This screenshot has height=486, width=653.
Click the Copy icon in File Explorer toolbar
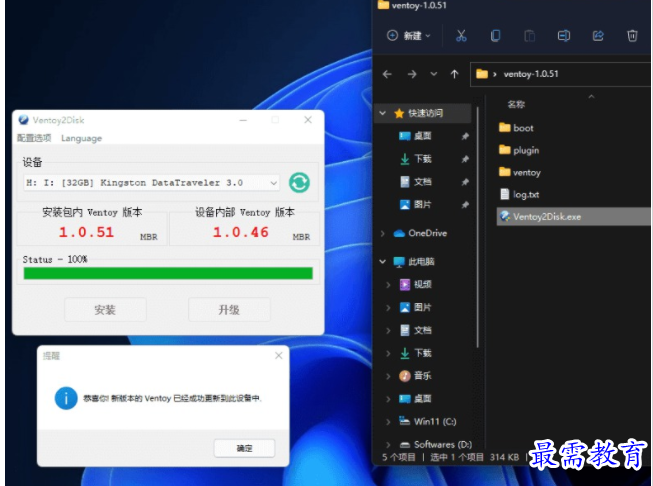[495, 36]
